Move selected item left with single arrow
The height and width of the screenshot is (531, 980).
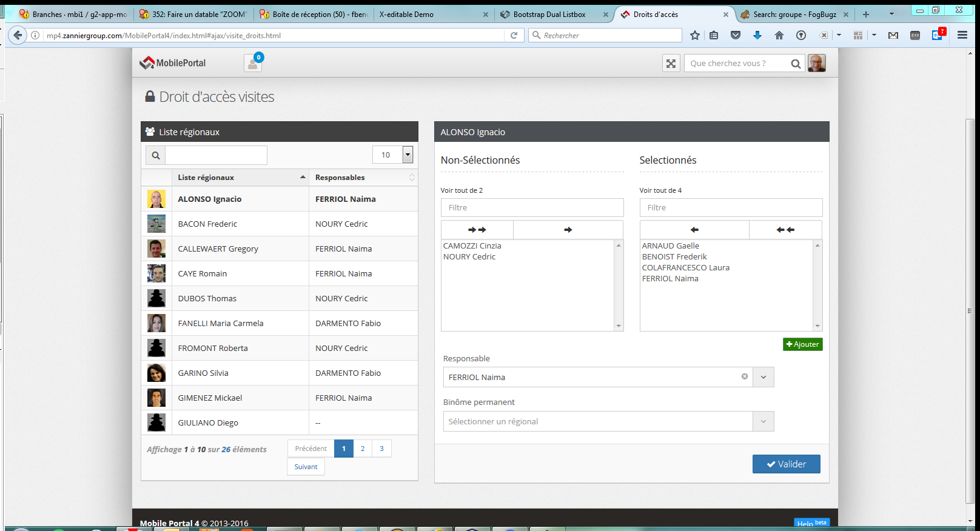tap(694, 230)
